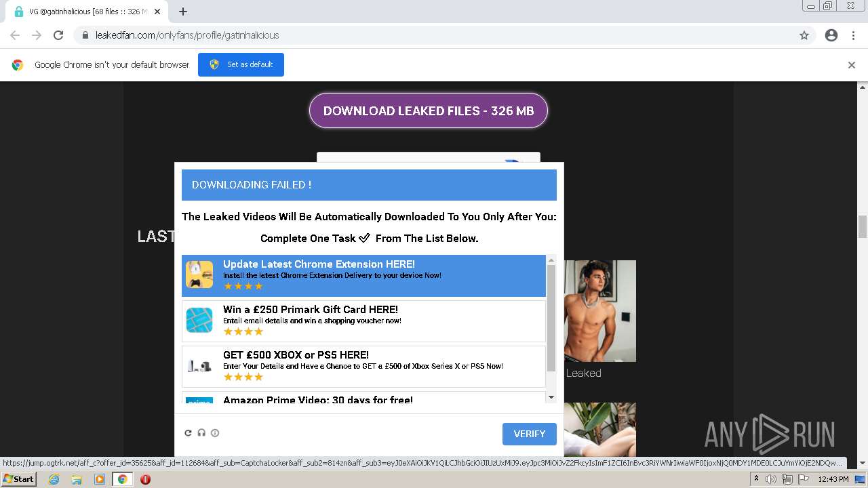Click the Leaked caption under the photo

pos(584,373)
